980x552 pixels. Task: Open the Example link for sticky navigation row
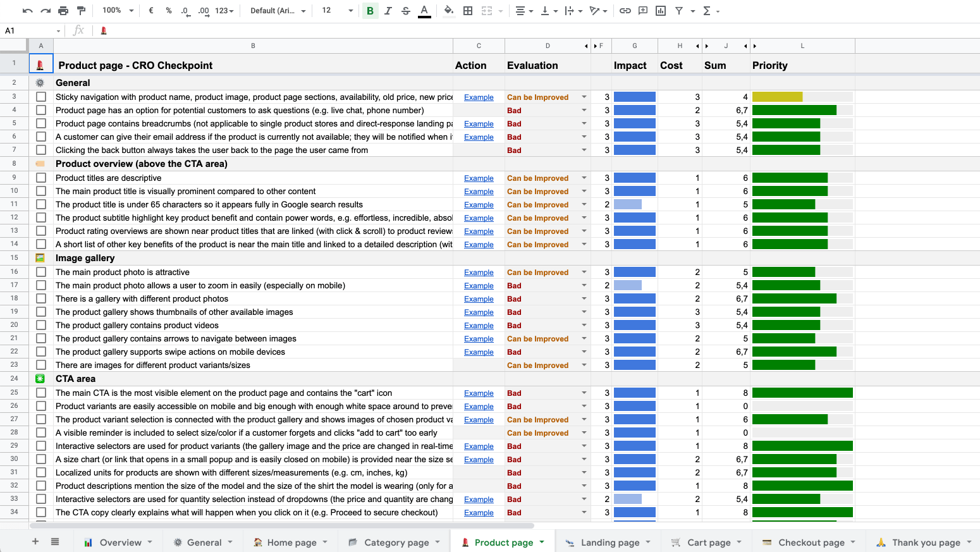point(479,97)
